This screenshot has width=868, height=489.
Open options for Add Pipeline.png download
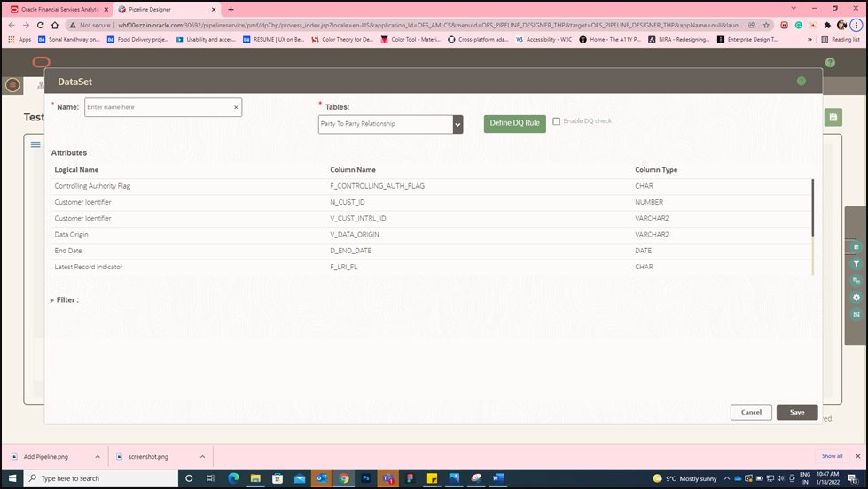[98, 457]
